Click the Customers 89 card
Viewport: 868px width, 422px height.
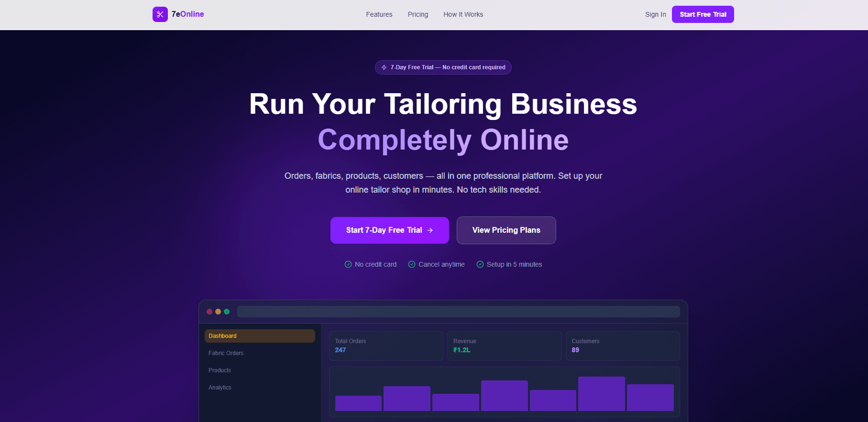[x=623, y=346]
